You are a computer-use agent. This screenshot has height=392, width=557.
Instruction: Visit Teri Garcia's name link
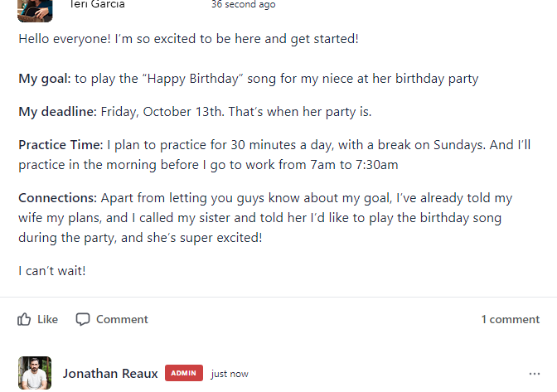[97, 5]
